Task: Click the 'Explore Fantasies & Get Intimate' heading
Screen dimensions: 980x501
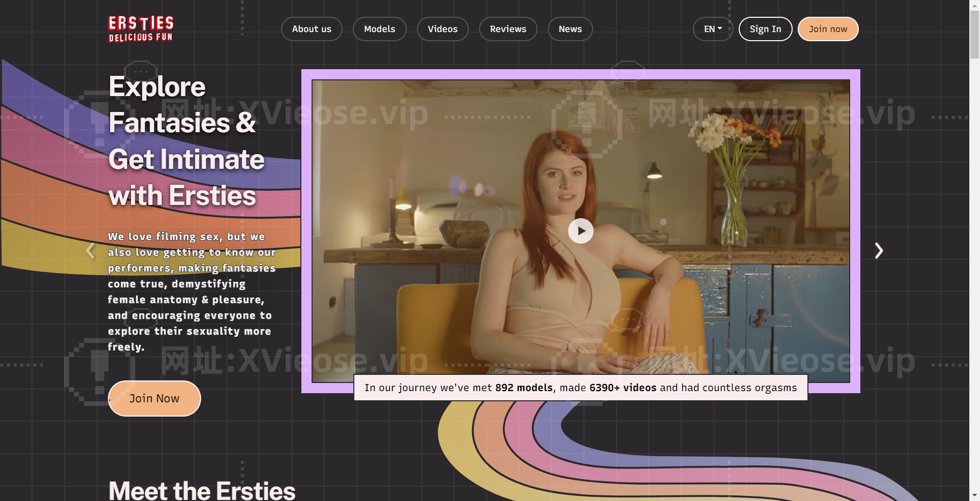Action: [186, 141]
